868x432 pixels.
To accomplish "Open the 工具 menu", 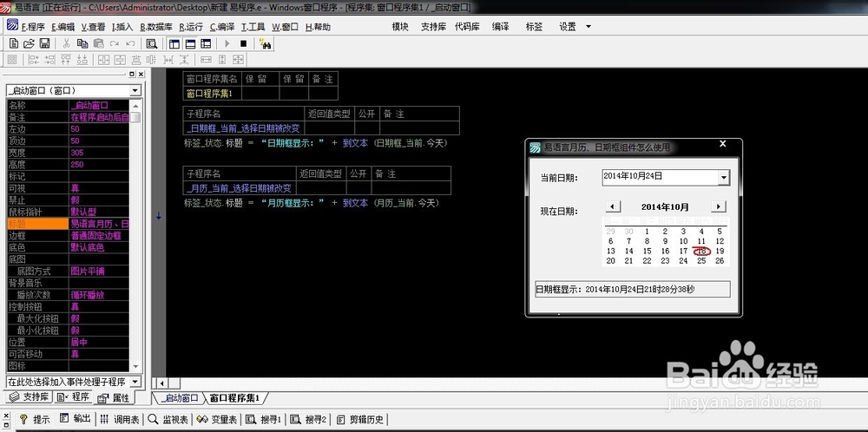I will tap(253, 27).
